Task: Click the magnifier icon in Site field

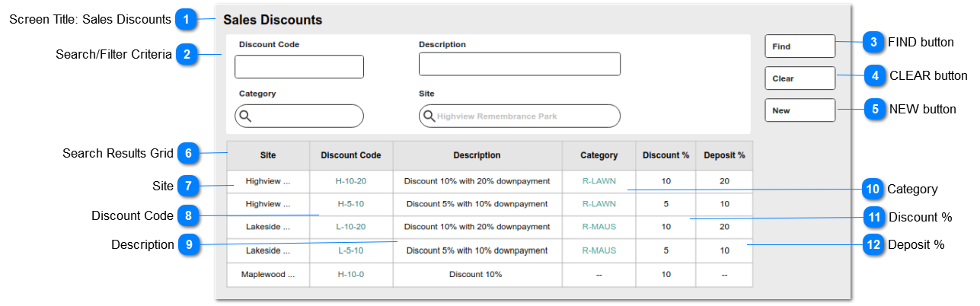Action: pos(429,116)
